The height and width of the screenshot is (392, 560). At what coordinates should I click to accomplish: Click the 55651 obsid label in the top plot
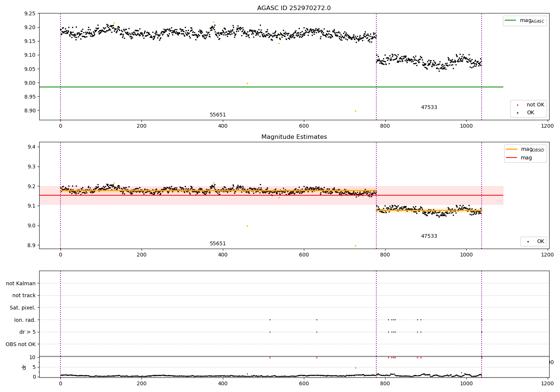tap(218, 115)
